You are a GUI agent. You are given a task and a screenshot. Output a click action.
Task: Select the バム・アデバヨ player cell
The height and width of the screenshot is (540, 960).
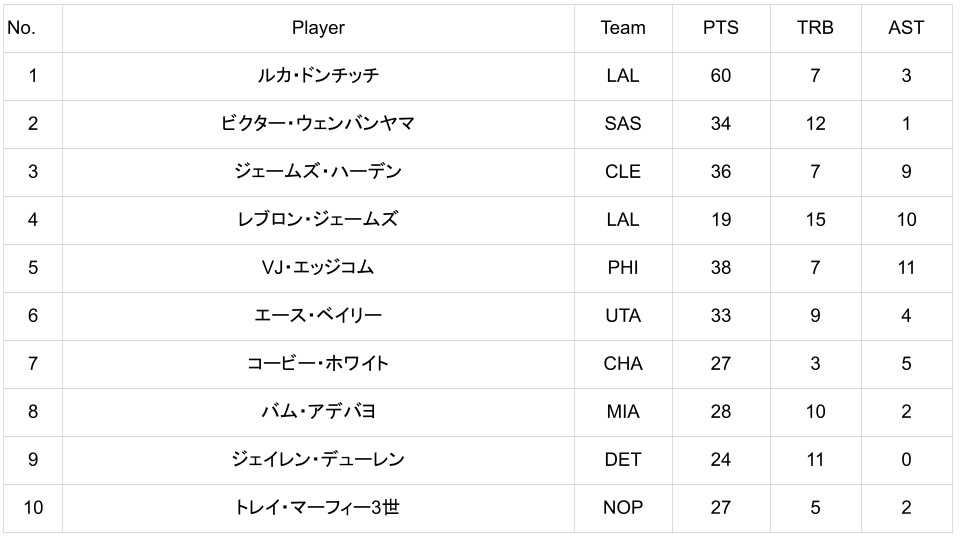(318, 412)
